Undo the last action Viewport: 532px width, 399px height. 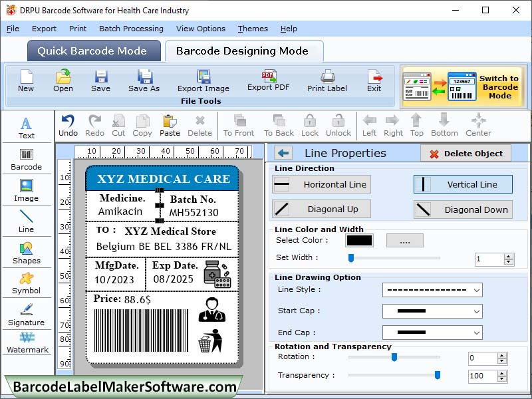(68, 126)
